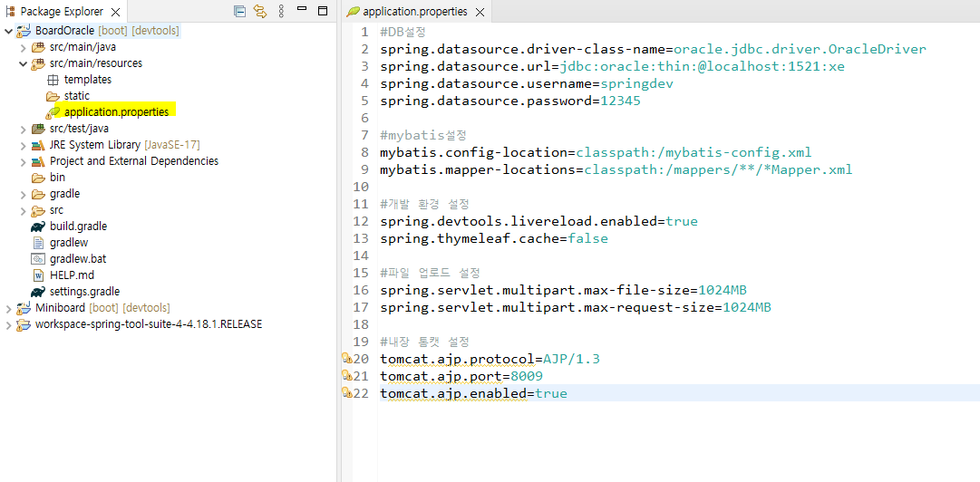Collapse the src/main/resources folder

tap(24, 63)
